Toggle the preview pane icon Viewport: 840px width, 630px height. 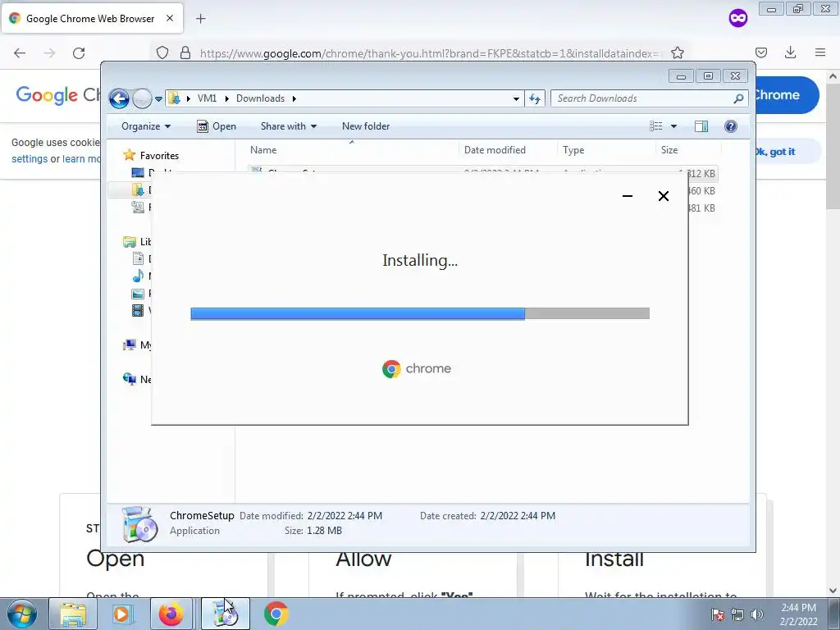(x=701, y=126)
